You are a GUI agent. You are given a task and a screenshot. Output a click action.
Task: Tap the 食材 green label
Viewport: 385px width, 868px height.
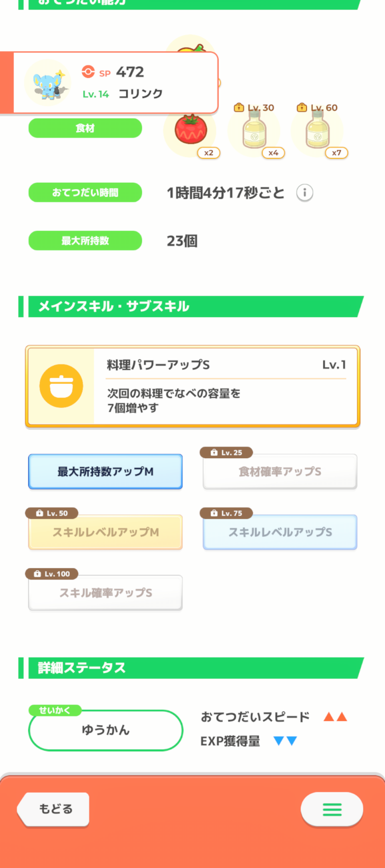coord(85,128)
